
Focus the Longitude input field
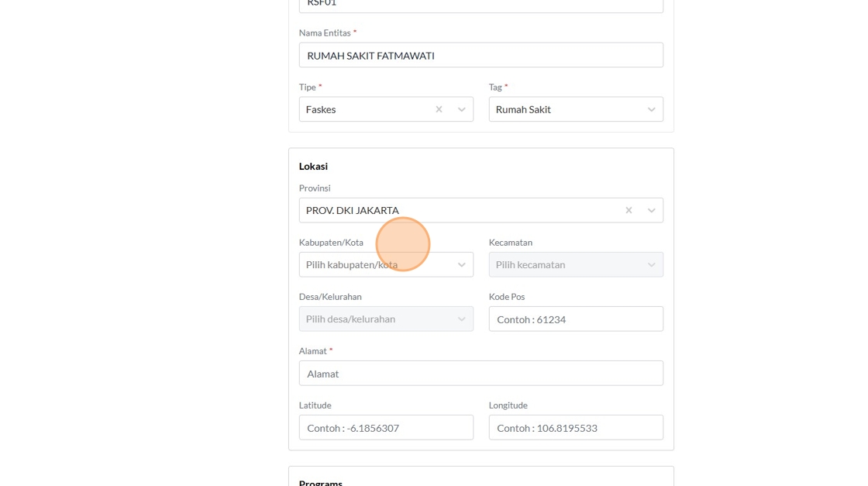[576, 427]
